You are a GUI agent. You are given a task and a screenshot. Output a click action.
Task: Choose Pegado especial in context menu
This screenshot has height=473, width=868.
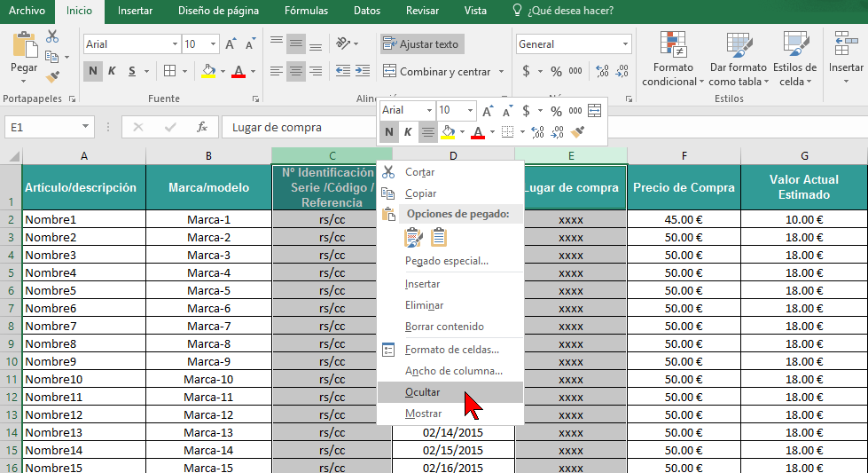coord(450,261)
